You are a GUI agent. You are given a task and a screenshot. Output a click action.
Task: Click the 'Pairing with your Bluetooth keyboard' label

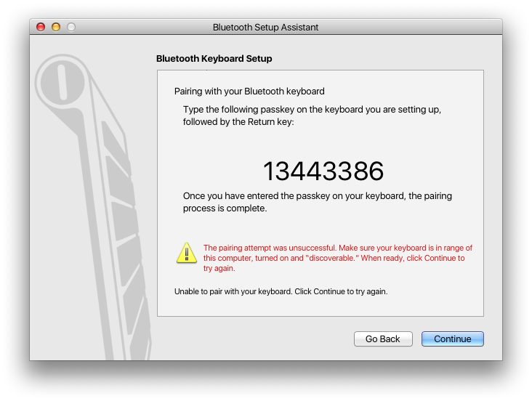[x=249, y=92]
